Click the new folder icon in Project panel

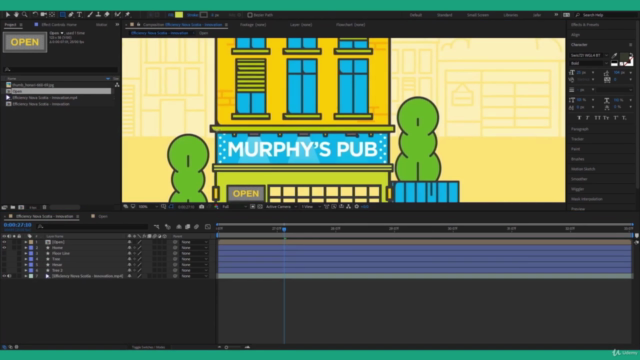(x=13, y=207)
